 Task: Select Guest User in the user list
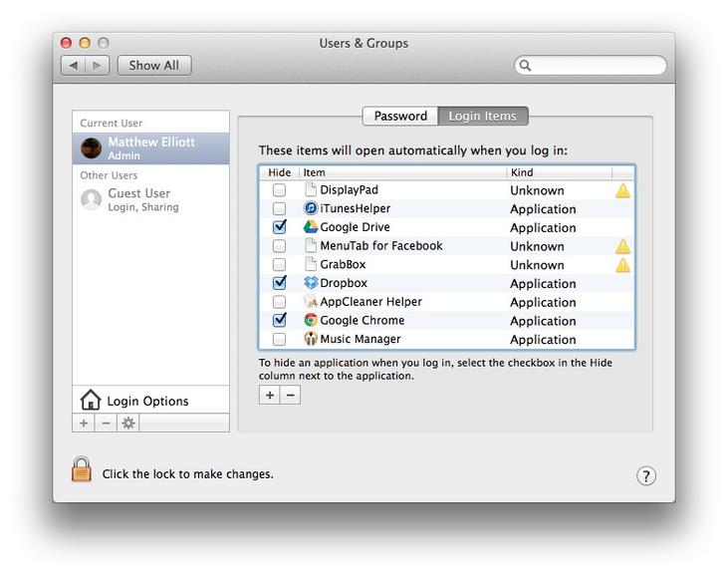[x=151, y=199]
